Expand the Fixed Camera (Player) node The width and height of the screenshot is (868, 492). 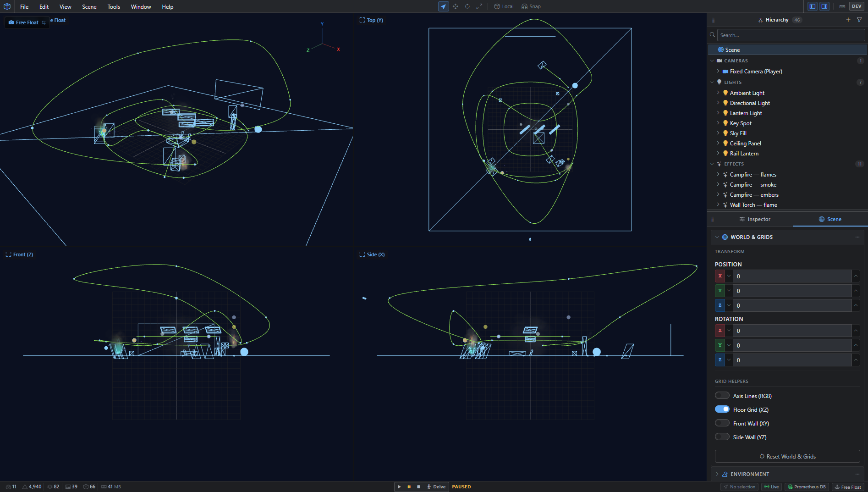[x=718, y=71]
